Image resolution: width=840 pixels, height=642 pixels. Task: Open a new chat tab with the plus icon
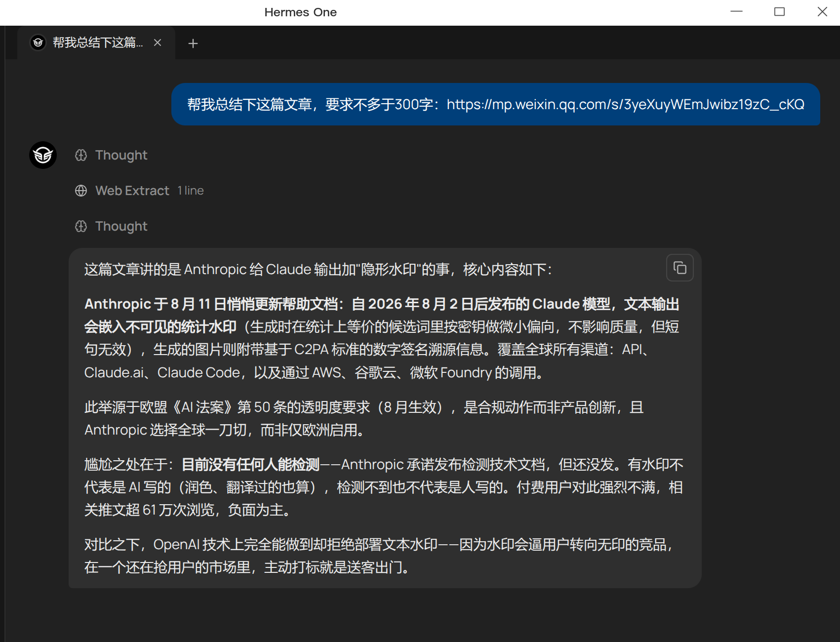[x=193, y=43]
